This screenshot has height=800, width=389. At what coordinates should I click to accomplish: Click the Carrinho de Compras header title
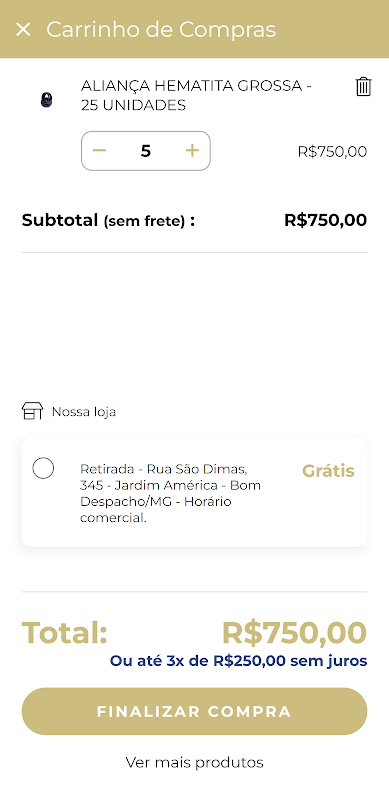click(x=161, y=30)
